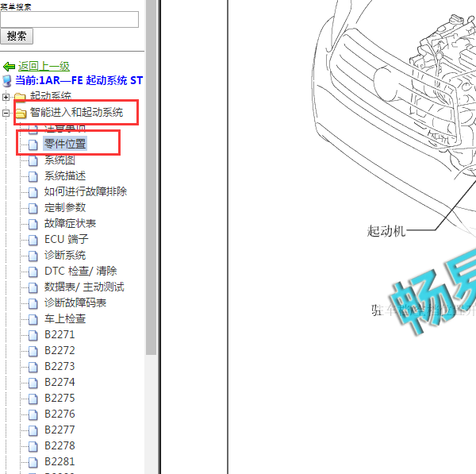Click the page icon beside 诊断系统

tap(33, 256)
